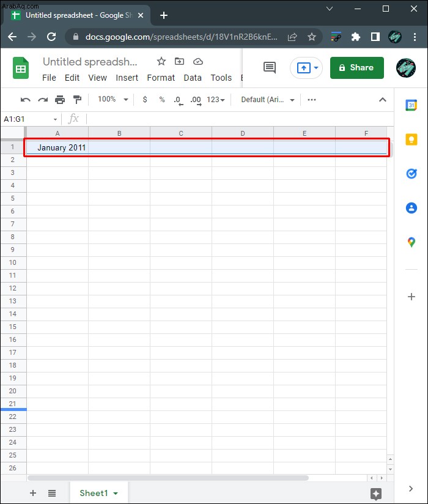Open the Format menu
The height and width of the screenshot is (504, 428).
tap(161, 78)
